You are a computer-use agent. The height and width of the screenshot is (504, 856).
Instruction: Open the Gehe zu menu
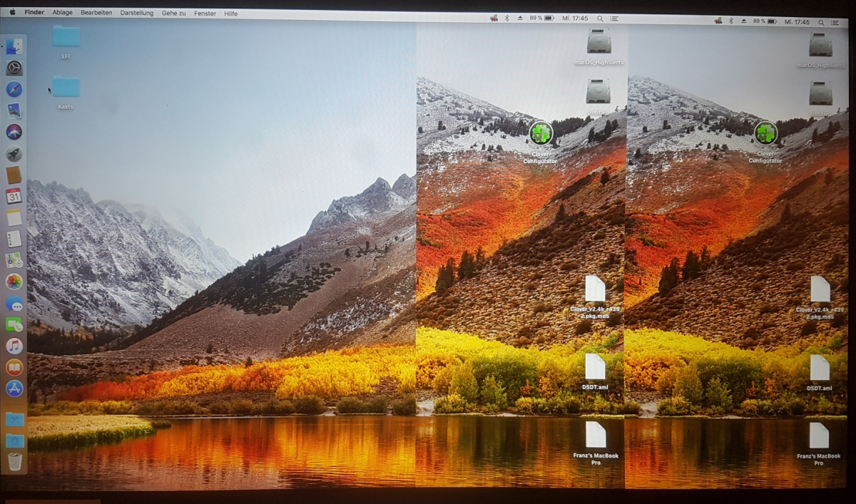pos(174,13)
